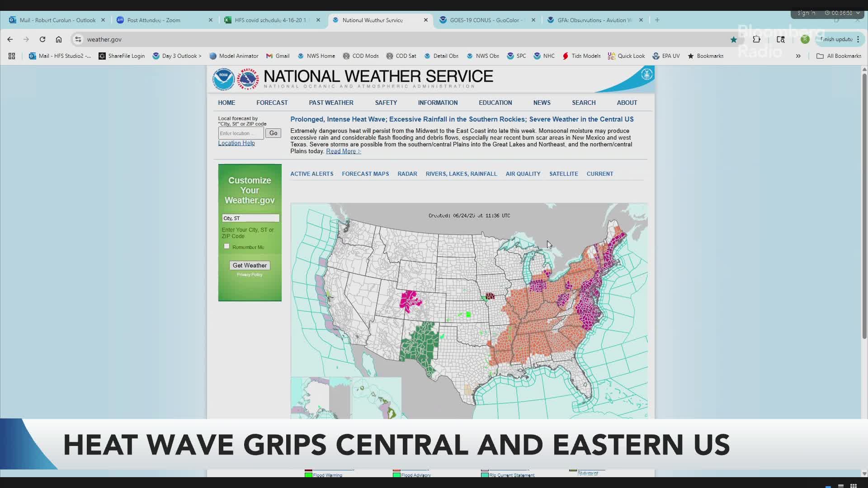
Task: Open Gmail from the bookmarks bar
Action: pyautogui.click(x=278, y=56)
